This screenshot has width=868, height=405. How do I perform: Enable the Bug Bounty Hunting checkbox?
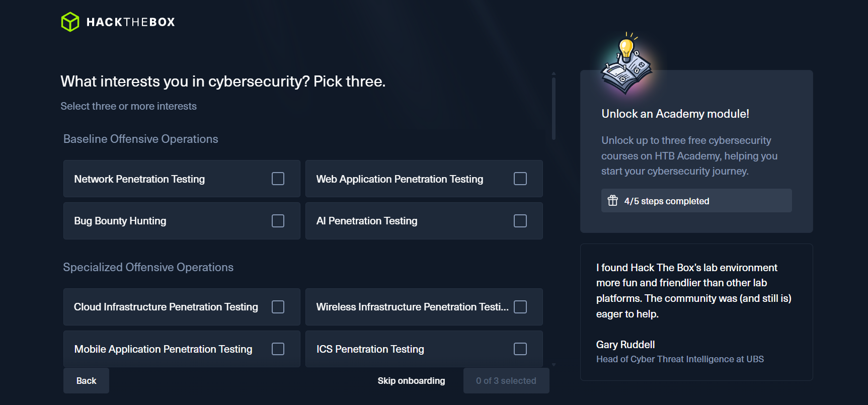tap(278, 221)
